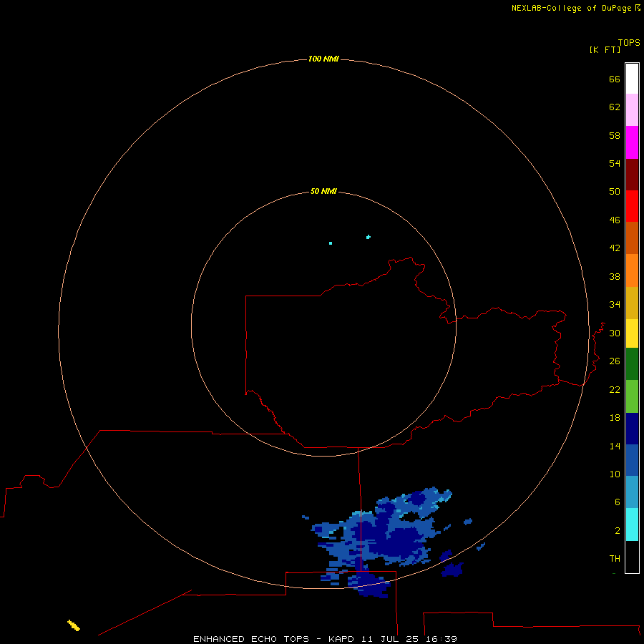
Task: Click the "16:39" timestamp text
Action: (441, 639)
